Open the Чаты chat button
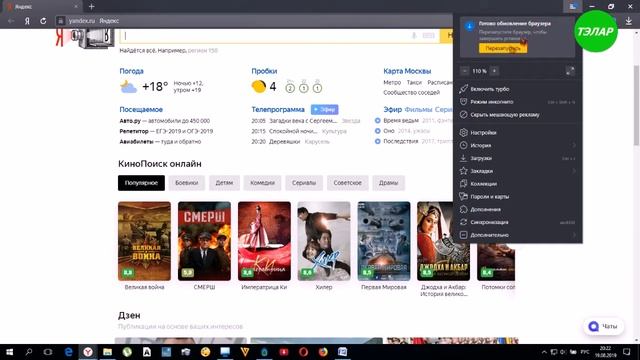This screenshot has width=640, height=360. [x=603, y=327]
